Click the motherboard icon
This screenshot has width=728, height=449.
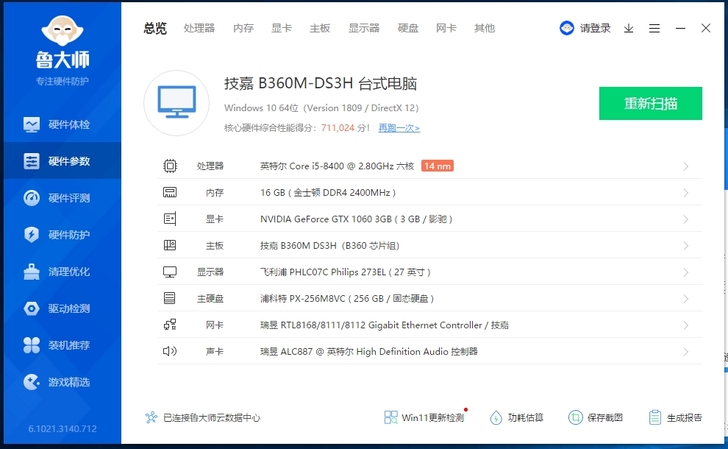[x=170, y=245]
